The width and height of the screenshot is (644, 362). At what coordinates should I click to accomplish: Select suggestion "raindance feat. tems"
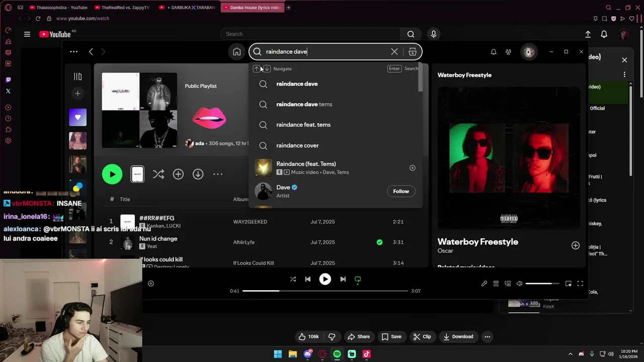335,125
